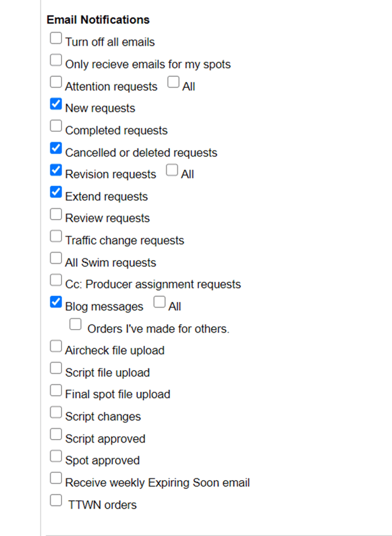The width and height of the screenshot is (392, 536).
Task: Uncheck the Blog messages checkbox
Action: click(56, 302)
